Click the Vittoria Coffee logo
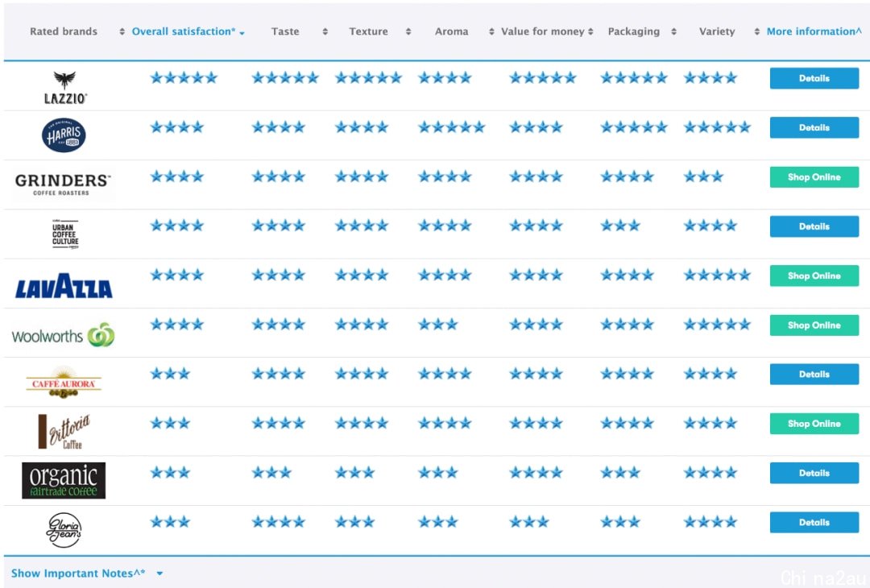This screenshot has height=588, width=870. click(64, 432)
